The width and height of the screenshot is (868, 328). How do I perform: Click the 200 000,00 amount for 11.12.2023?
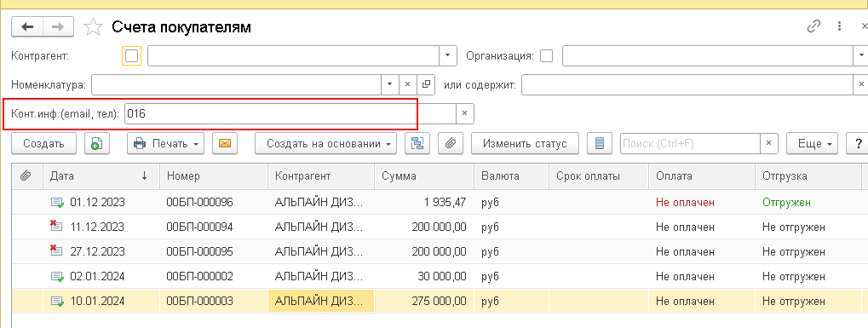pos(439,227)
